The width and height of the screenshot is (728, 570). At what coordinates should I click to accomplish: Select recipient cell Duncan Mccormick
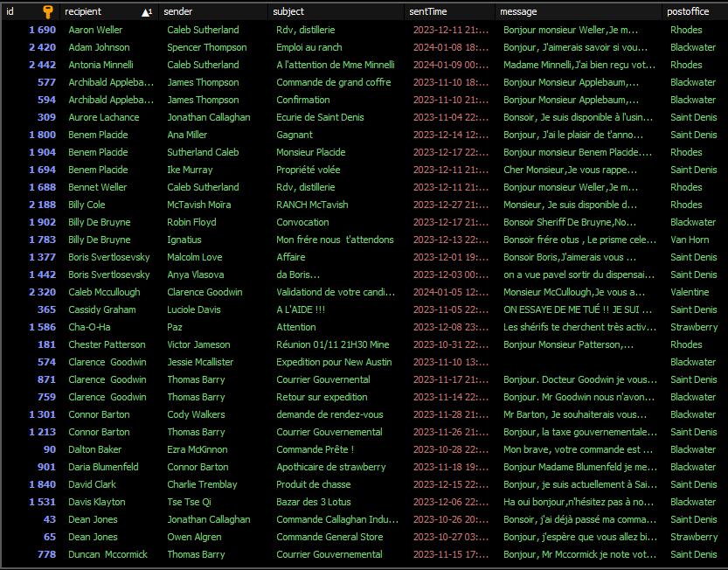click(107, 554)
